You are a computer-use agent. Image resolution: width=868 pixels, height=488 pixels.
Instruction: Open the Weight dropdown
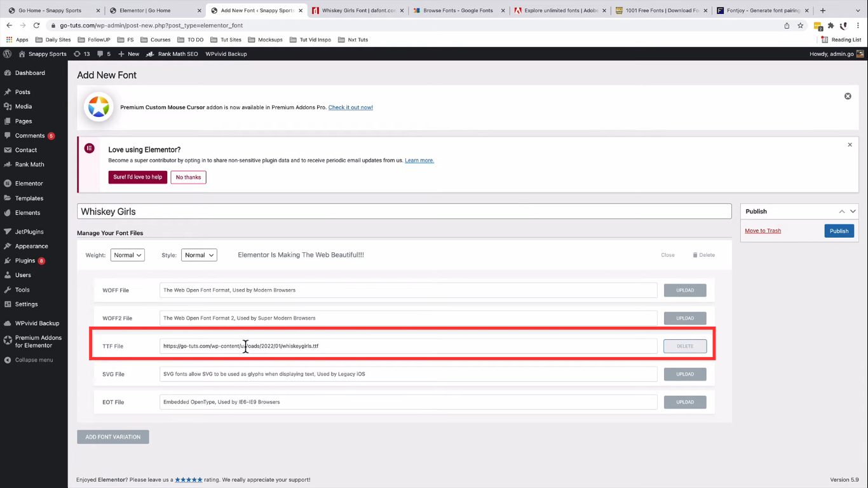[128, 255]
